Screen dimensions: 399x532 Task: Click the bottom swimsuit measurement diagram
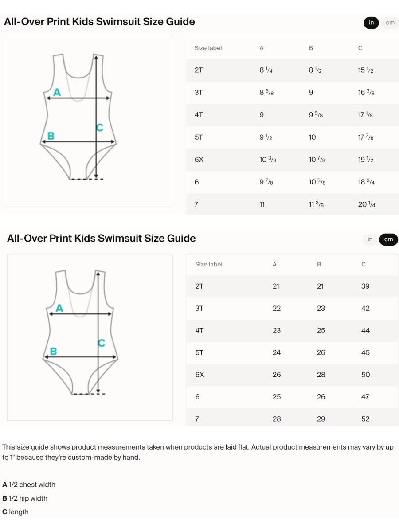point(90,337)
